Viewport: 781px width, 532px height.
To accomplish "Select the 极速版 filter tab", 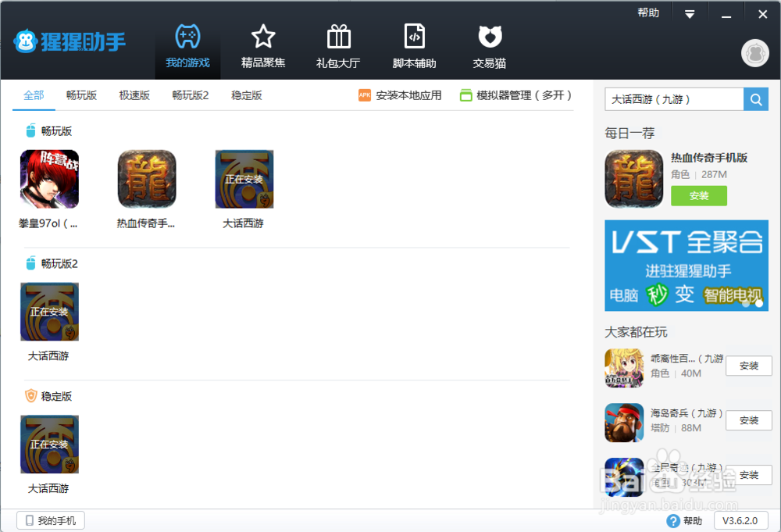I will tap(134, 95).
